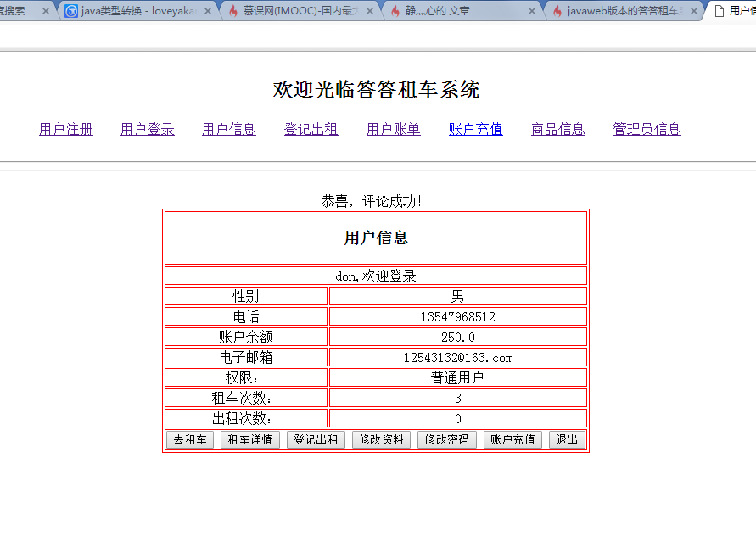Click the 账户充值 recharge button at bottom
The image size is (756, 536).
tap(512, 439)
